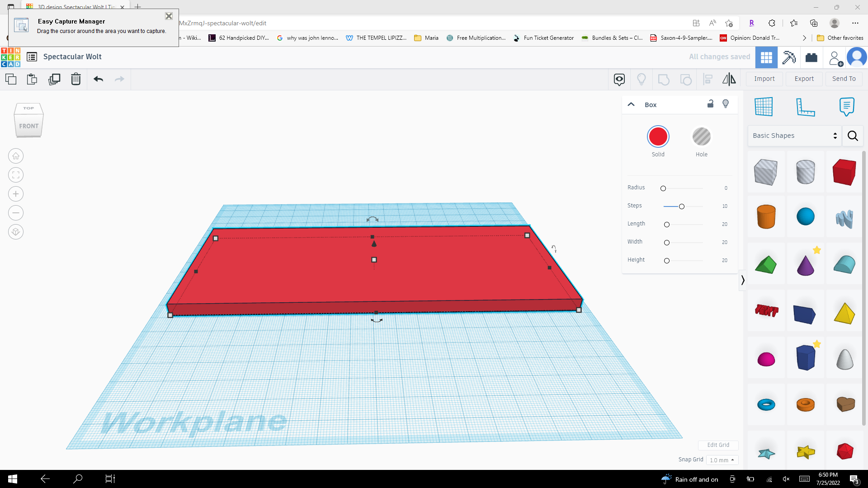This screenshot has height=488, width=868.
Task: Click the Notes tool icon
Action: click(847, 107)
